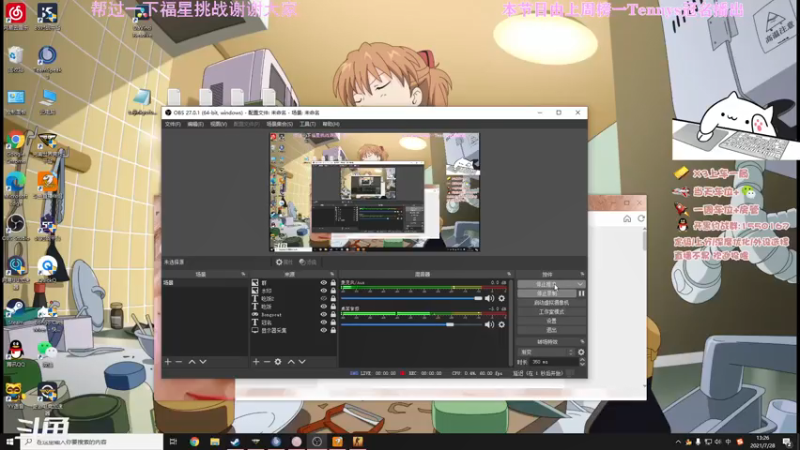
Task: Click OBS icon in the taskbar
Action: tap(317, 442)
